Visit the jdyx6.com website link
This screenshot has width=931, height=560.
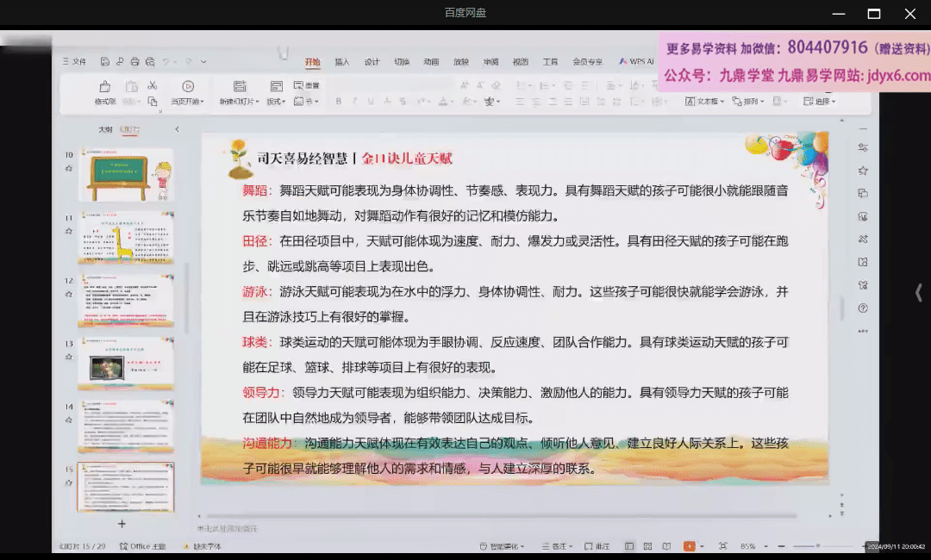point(894,77)
